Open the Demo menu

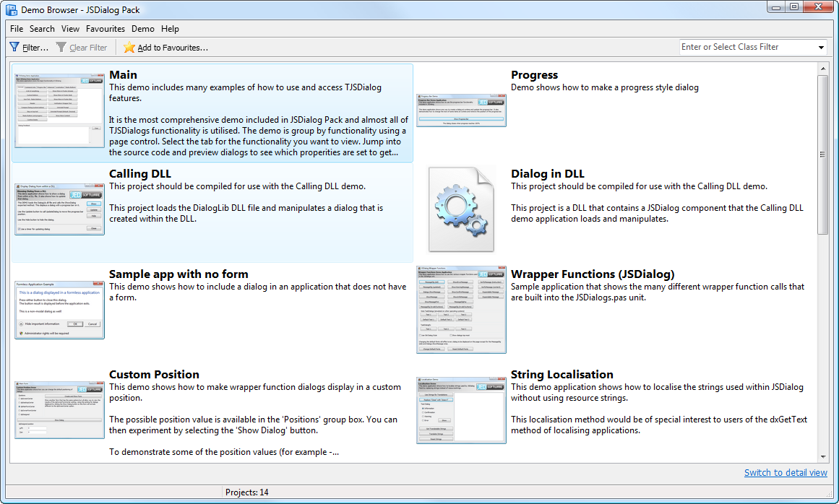142,29
